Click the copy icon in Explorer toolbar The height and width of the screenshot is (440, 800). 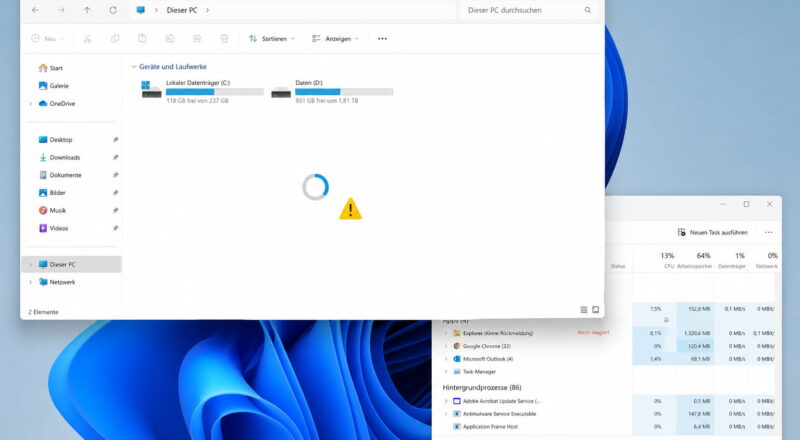point(115,38)
